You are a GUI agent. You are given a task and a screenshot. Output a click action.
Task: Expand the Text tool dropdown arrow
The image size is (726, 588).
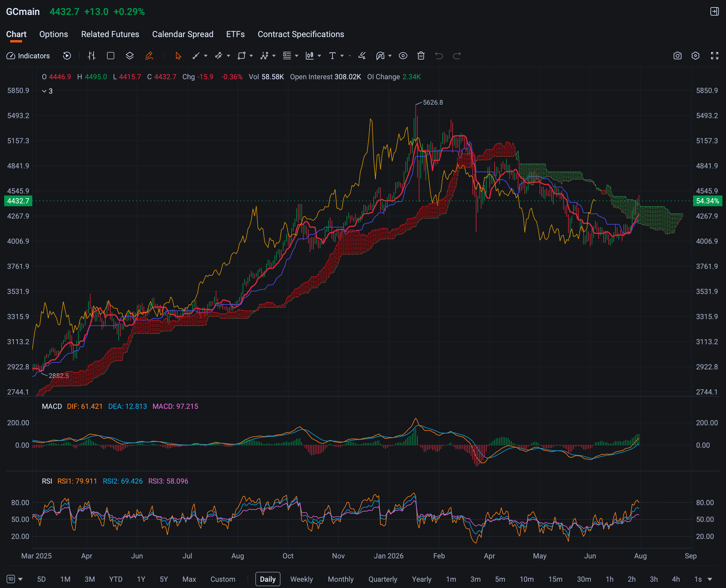[342, 56]
